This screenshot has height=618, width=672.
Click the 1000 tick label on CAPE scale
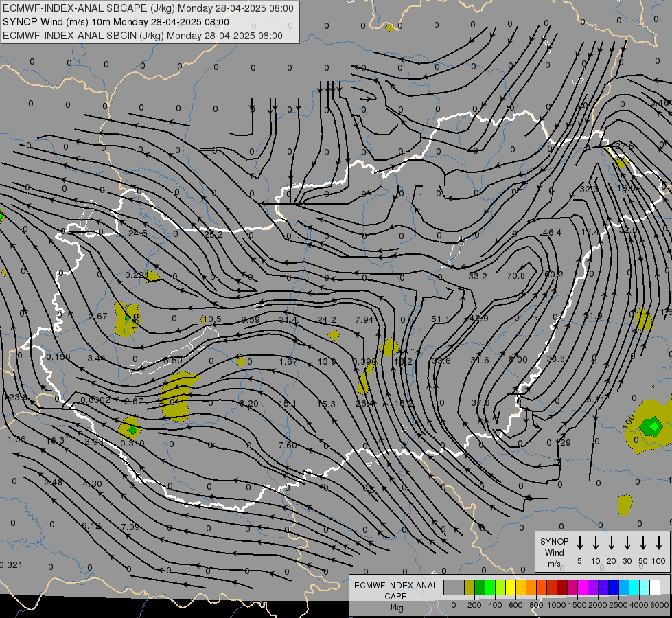tap(556, 605)
